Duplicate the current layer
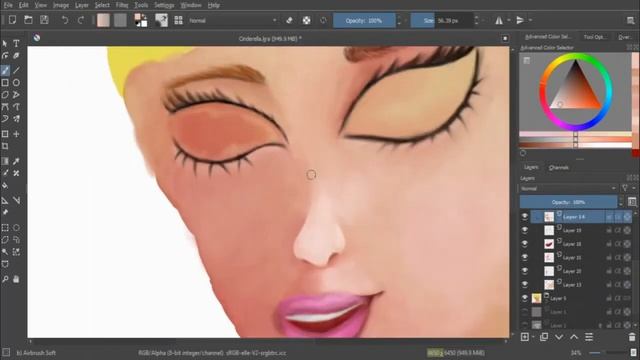This screenshot has width=640, height=360. coord(544,337)
